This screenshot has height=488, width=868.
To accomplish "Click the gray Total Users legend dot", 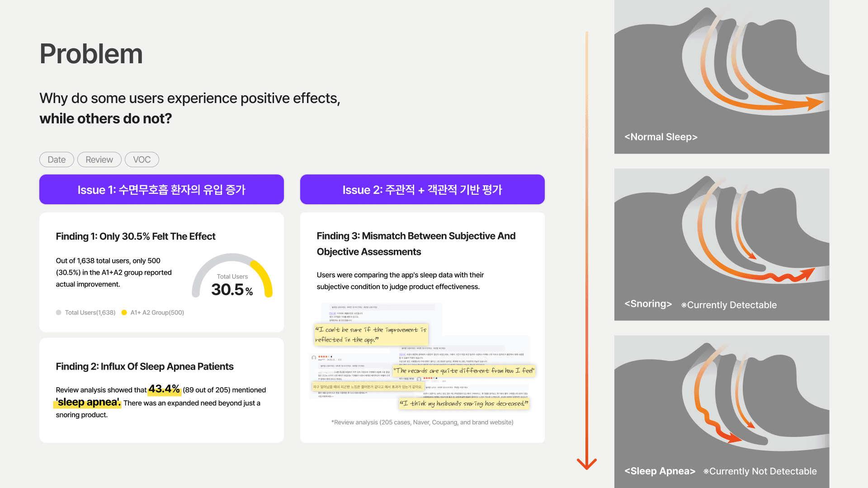I will [x=59, y=313].
